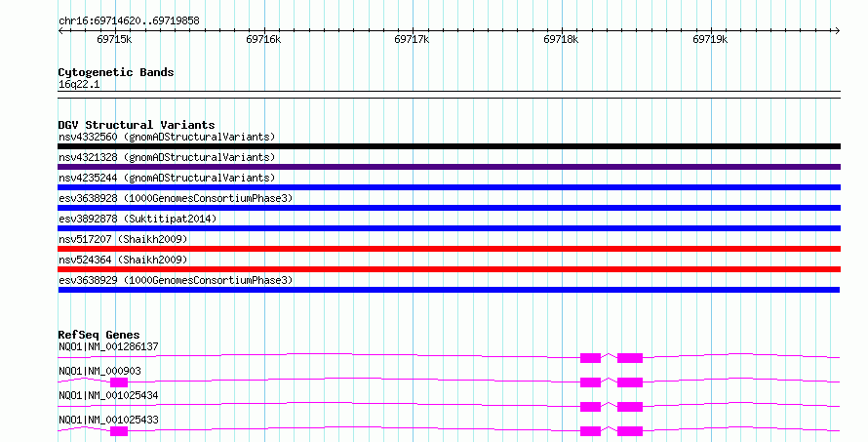The height and width of the screenshot is (442, 868).
Task: Click the nsv4321328 (gnomADStructuralVariants) label
Action: point(167,157)
